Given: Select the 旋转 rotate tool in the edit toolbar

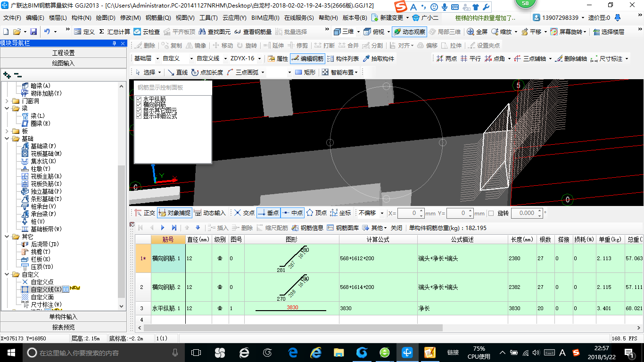Looking at the screenshot, I should pyautogui.click(x=247, y=45).
